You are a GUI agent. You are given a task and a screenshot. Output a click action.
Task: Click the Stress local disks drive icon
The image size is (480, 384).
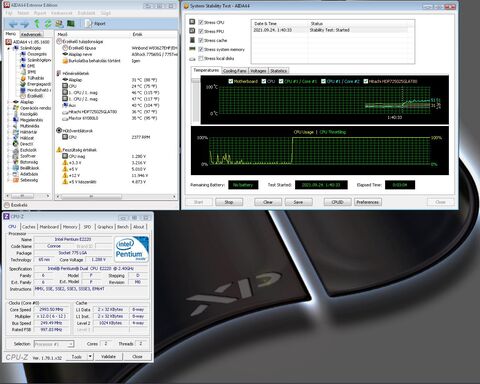192,59
